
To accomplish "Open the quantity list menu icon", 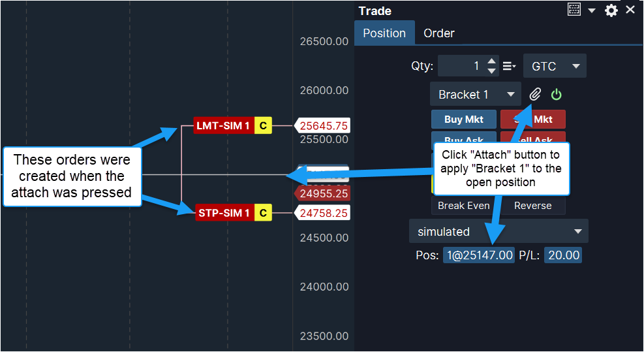I will coord(510,66).
